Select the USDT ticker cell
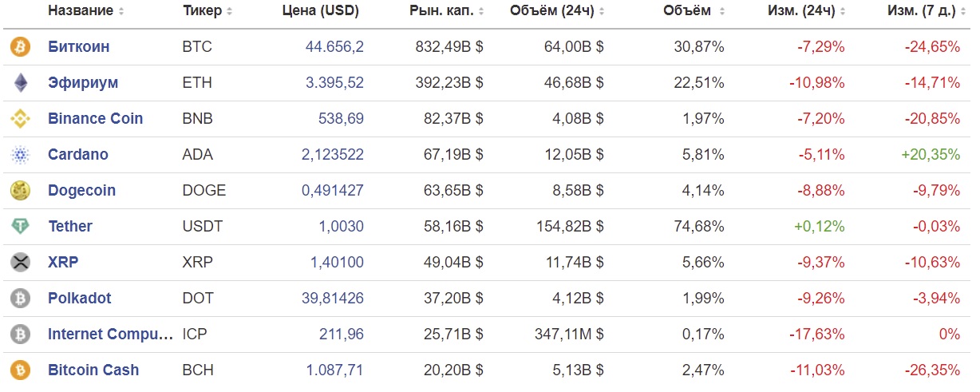980x392 pixels. pos(203,227)
